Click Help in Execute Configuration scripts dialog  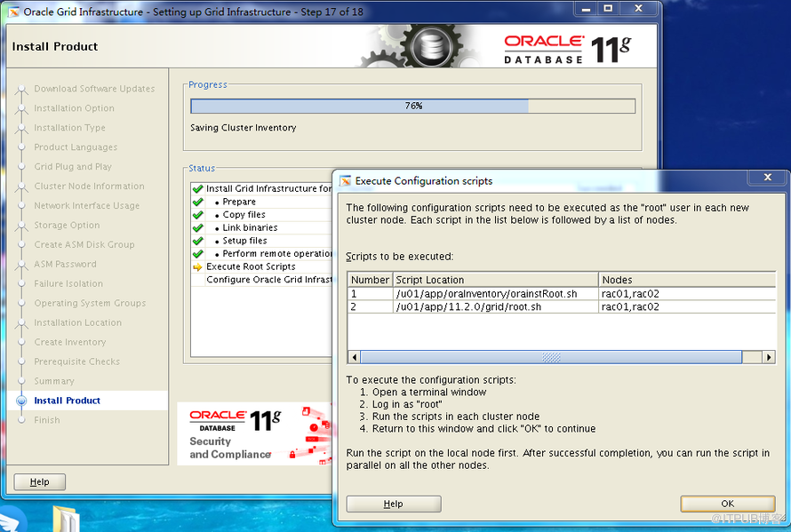pyautogui.click(x=394, y=504)
